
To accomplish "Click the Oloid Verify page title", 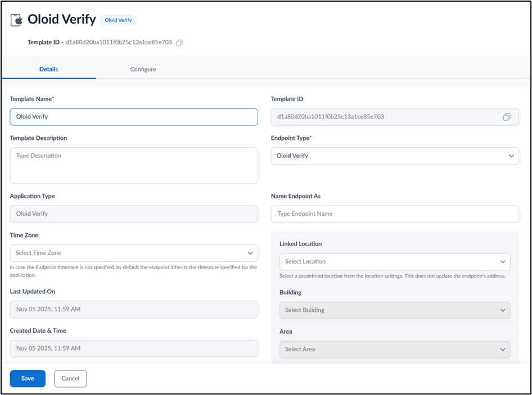I will (62, 19).
